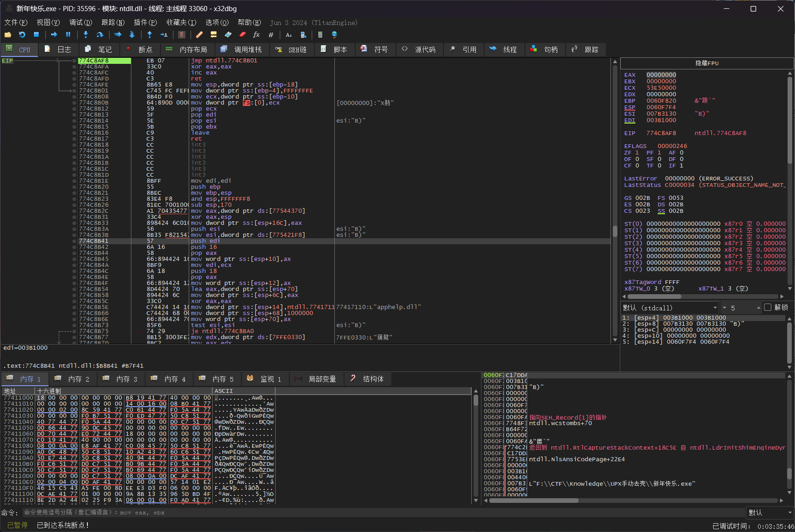Image resolution: width=795 pixels, height=532 pixels.
Task: Open variables with the hash icon
Action: pos(271,35)
